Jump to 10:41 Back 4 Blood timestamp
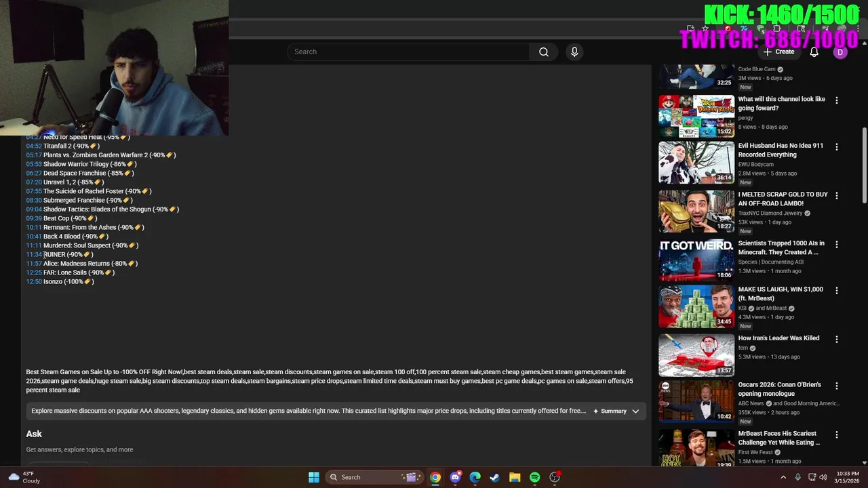 pyautogui.click(x=34, y=237)
